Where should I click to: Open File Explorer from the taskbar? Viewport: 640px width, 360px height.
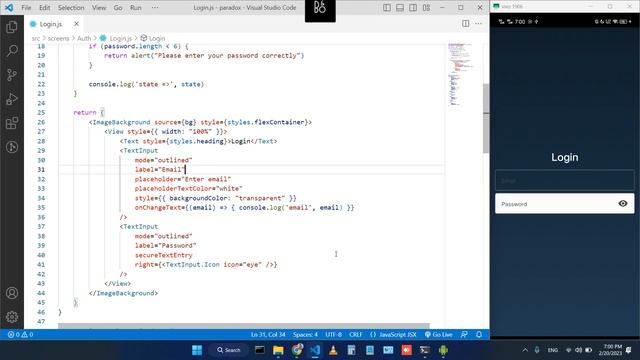pyautogui.click(x=278, y=350)
